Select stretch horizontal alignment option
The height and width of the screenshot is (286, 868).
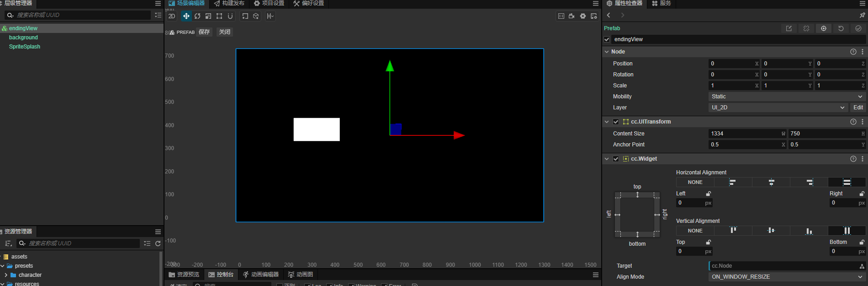point(847,182)
